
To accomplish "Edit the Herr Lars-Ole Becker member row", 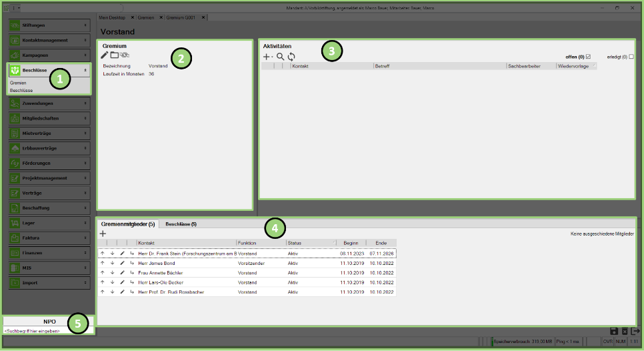I will point(122,282).
